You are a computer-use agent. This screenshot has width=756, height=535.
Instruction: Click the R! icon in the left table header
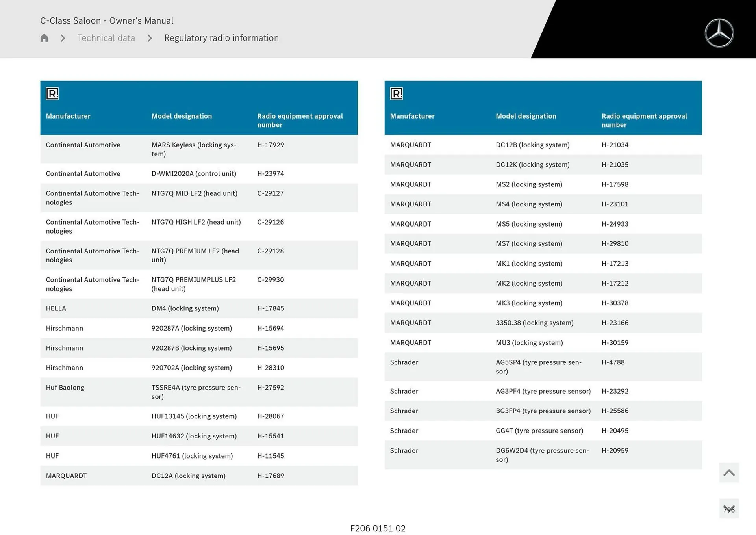pos(52,94)
